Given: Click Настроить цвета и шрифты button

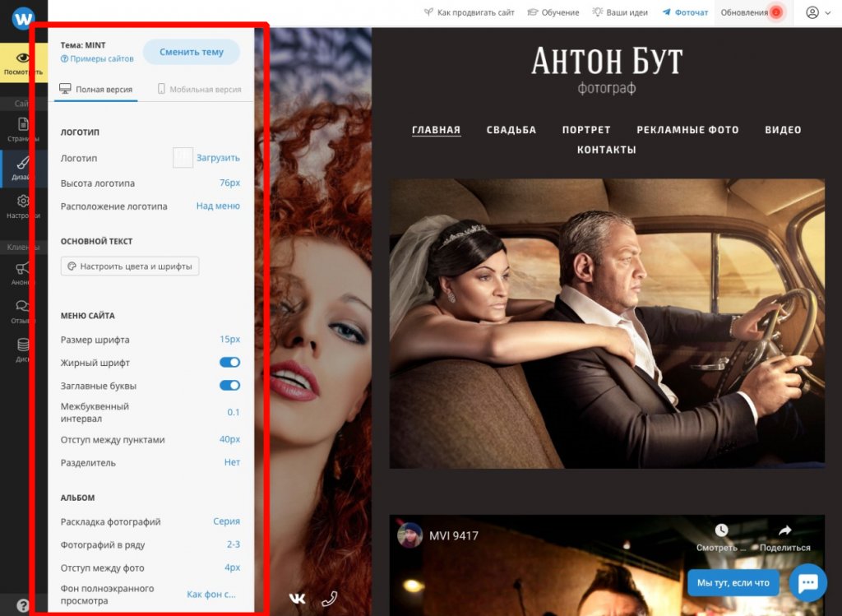Looking at the screenshot, I should [x=130, y=266].
